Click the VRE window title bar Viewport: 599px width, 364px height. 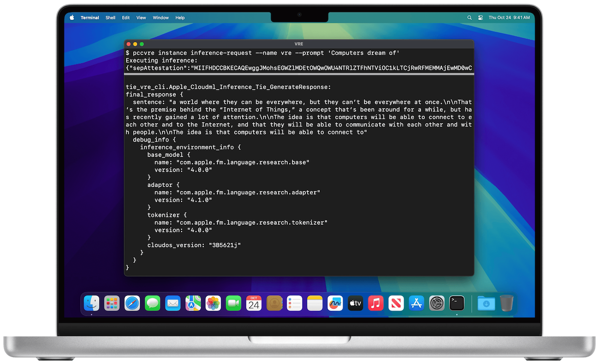click(299, 44)
